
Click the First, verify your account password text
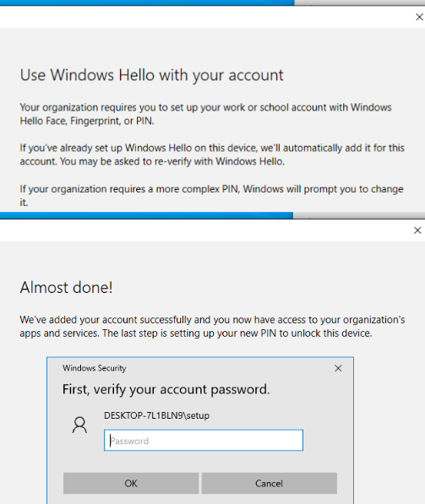[x=166, y=389]
